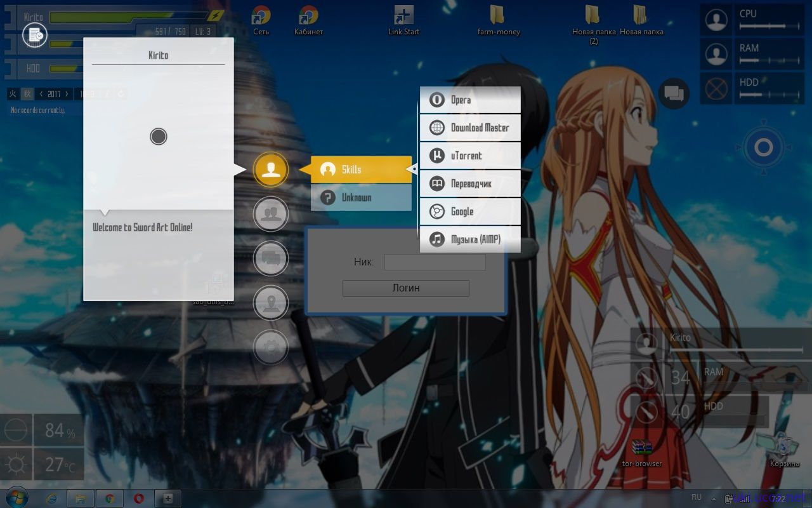Select the Новая папка (2) folder

593,25
